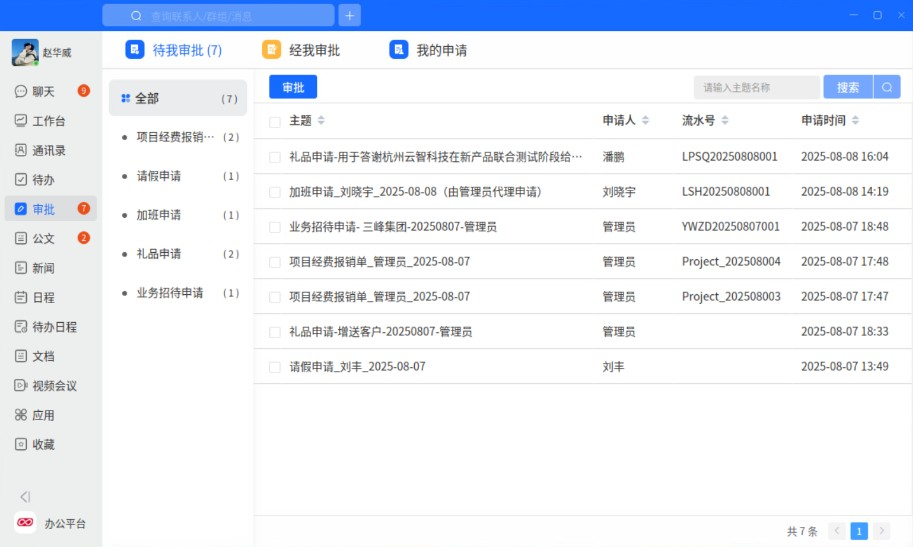Check the box for 请假申请_刘丰_2025-08-07
The image size is (913, 547).
tap(275, 367)
